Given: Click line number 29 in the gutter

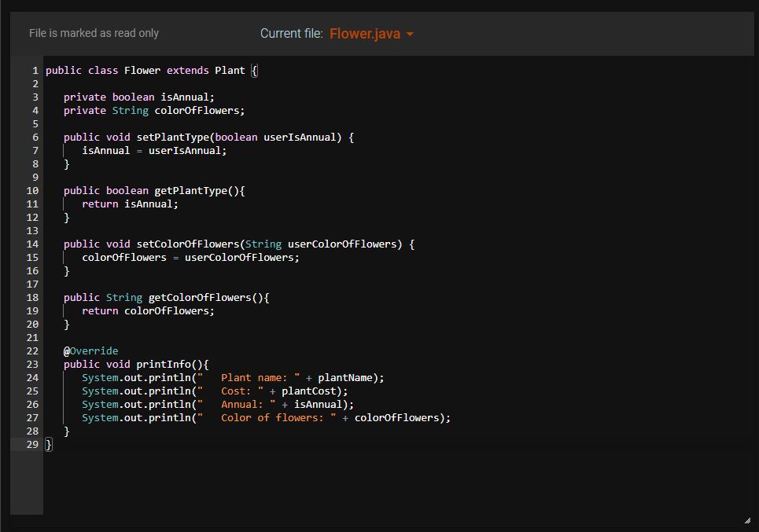Looking at the screenshot, I should (31, 444).
